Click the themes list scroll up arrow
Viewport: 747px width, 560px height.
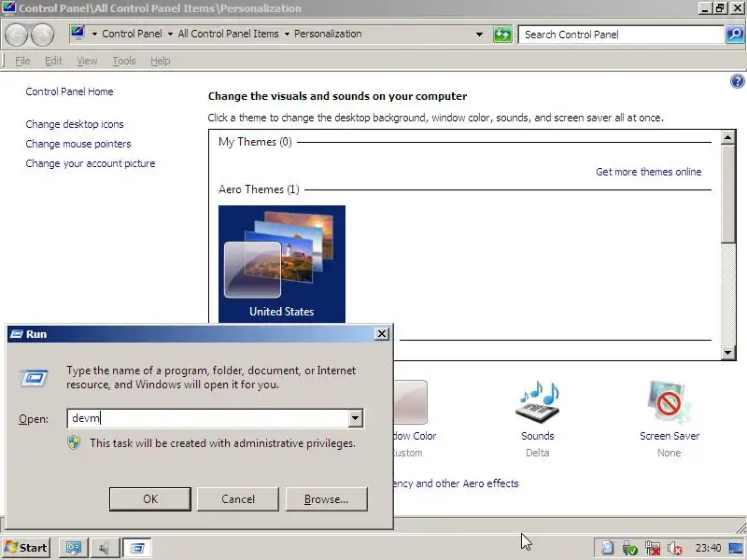(x=727, y=137)
